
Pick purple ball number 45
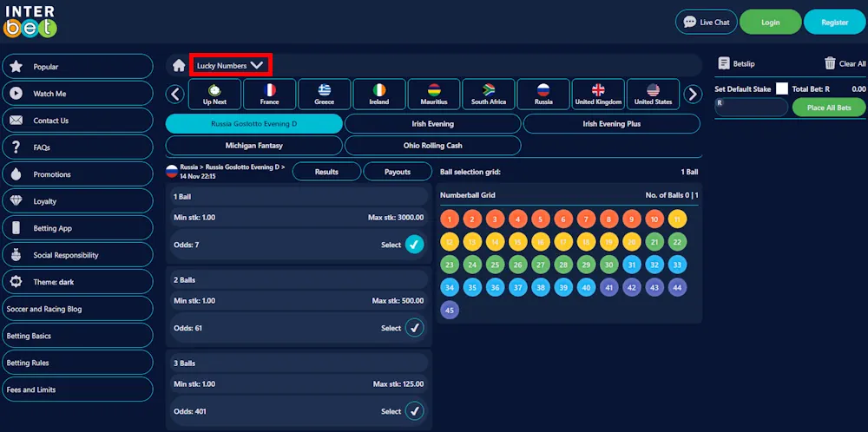click(x=450, y=311)
